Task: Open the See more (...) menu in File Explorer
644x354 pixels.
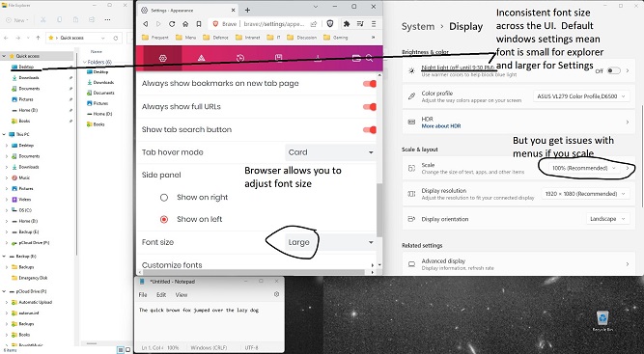Action: (107, 19)
